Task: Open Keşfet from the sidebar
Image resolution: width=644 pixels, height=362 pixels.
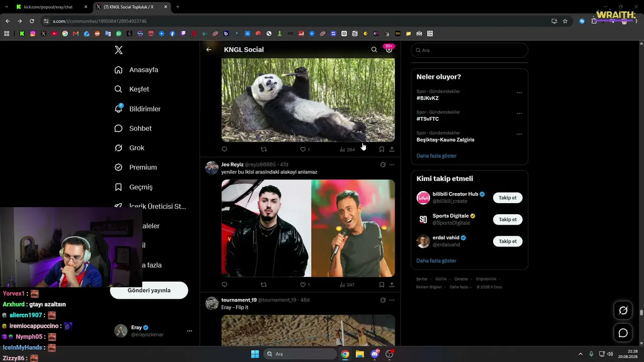Action: 132,89
